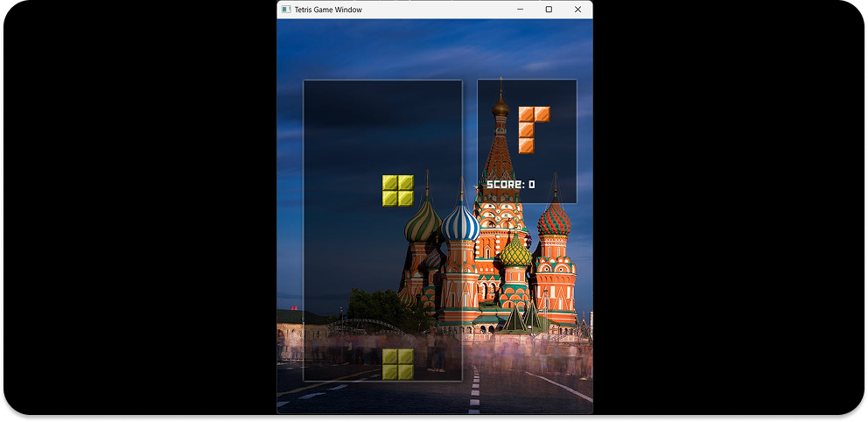Screen dimensions: 868x422
Task: Maximize the Tetris Game Window
Action: 549,10
